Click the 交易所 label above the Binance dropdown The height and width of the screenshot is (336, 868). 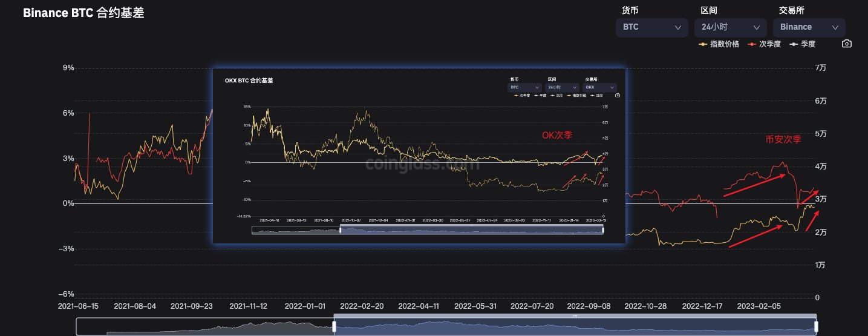[792, 10]
